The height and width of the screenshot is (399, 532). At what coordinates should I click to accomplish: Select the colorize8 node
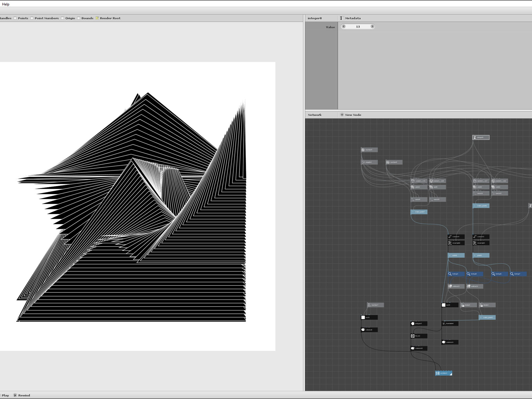(x=369, y=330)
